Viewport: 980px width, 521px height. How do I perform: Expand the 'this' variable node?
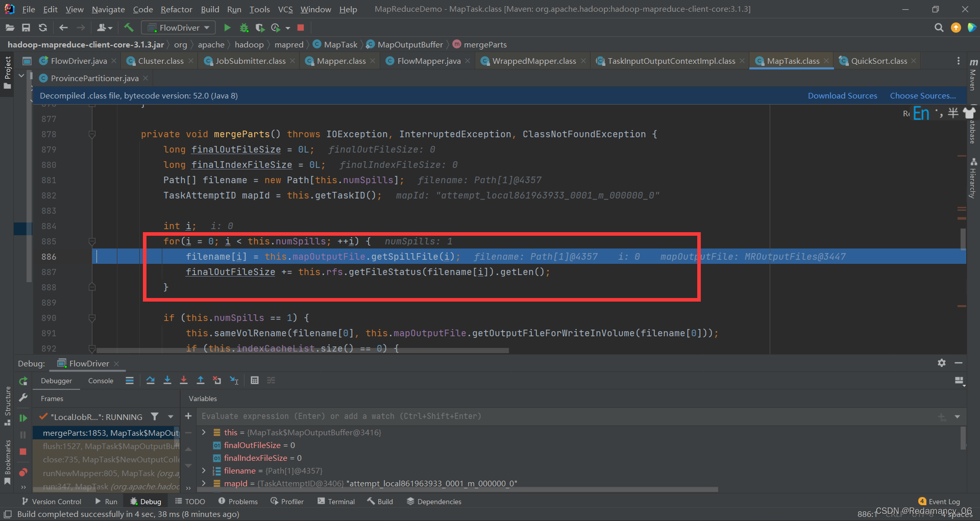pyautogui.click(x=204, y=432)
